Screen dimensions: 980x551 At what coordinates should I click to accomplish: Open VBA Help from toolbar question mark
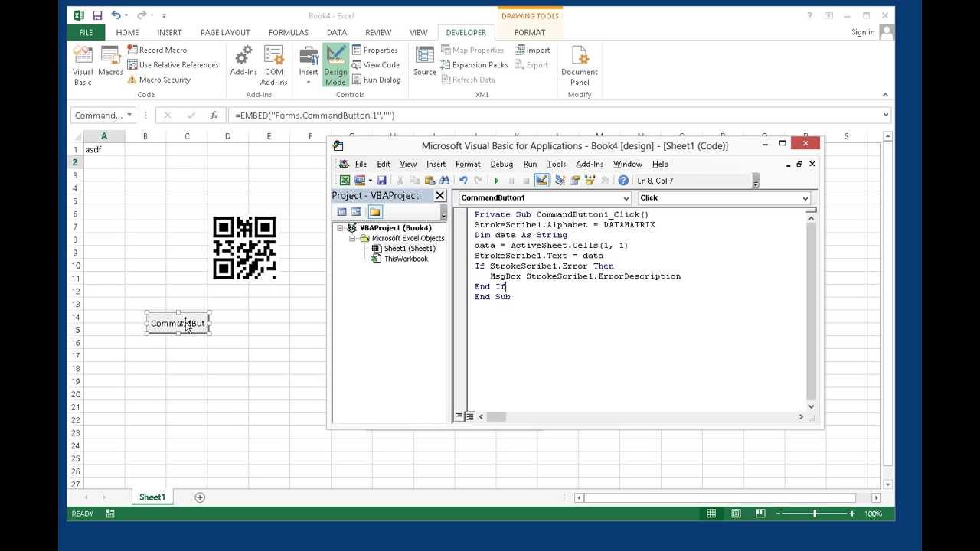pyautogui.click(x=623, y=181)
